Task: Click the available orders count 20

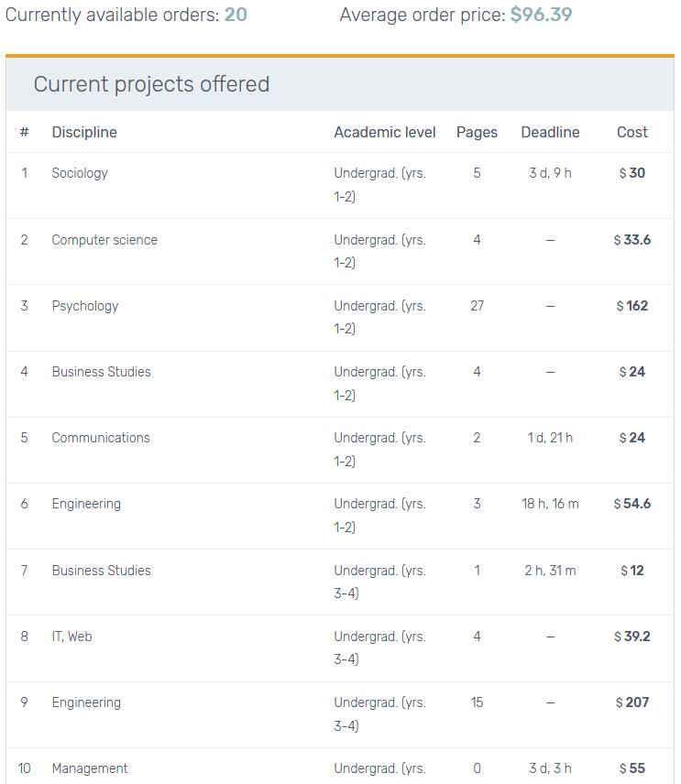Action: click(236, 15)
